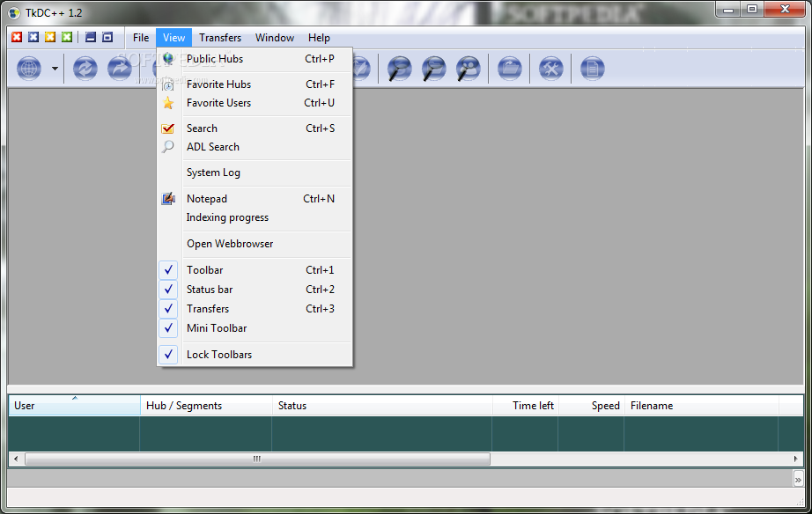
Task: Click the open folder toolbar icon
Action: pyautogui.click(x=510, y=69)
